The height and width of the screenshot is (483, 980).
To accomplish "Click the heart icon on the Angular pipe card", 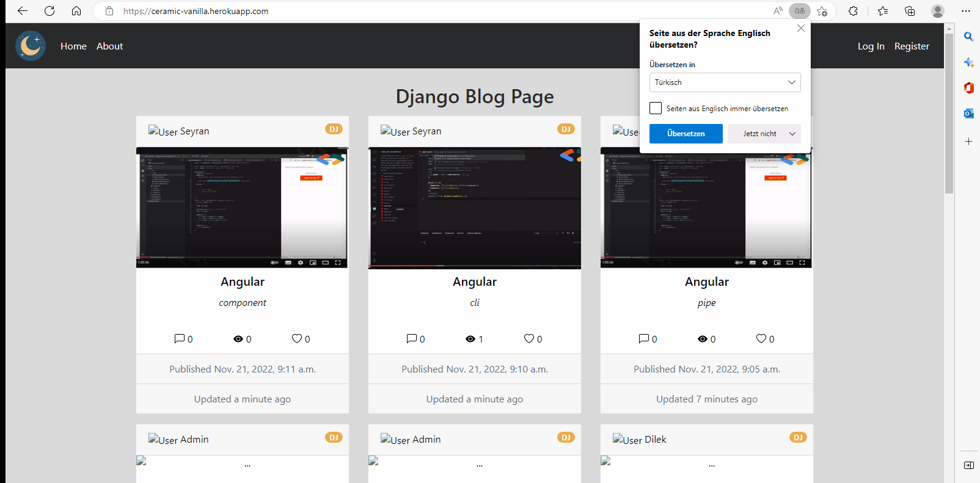I will tap(761, 338).
